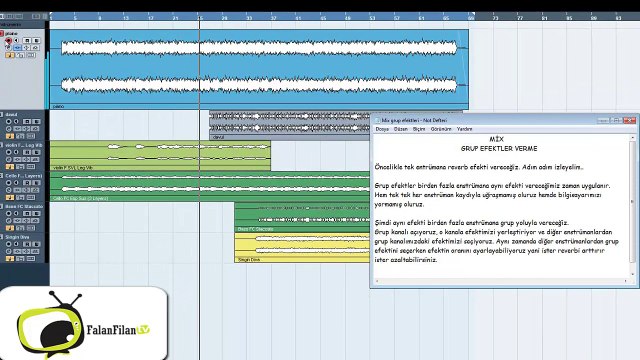
Task: Click the EQ state icon on the piano track
Action: (27, 48)
